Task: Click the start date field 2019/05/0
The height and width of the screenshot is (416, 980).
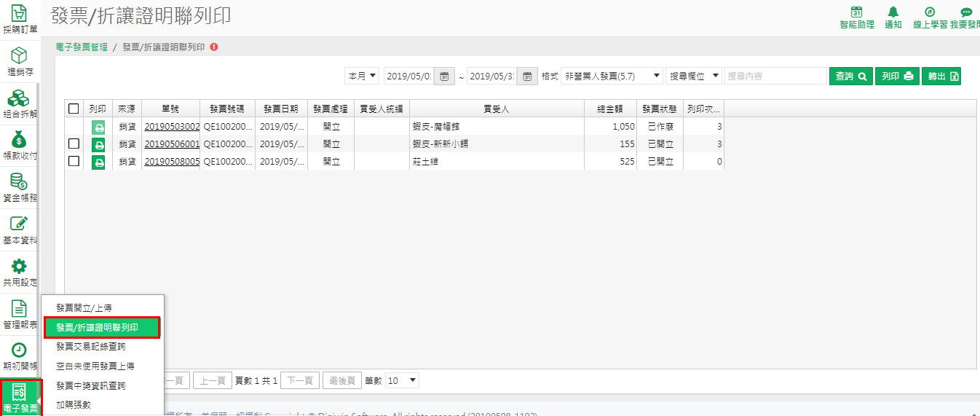Action: [408, 76]
